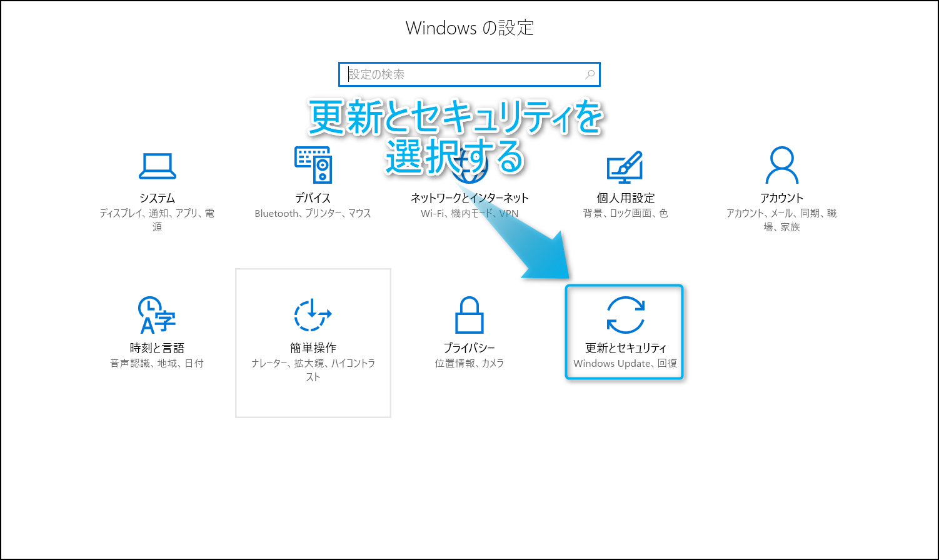939x560 pixels.
Task: Click the Accounts person silhouette icon
Action: [x=781, y=165]
